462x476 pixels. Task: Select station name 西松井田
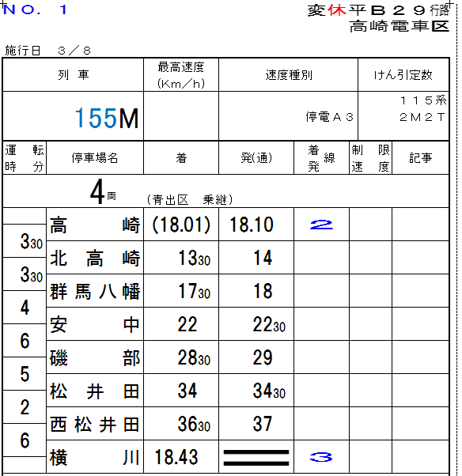point(95,424)
